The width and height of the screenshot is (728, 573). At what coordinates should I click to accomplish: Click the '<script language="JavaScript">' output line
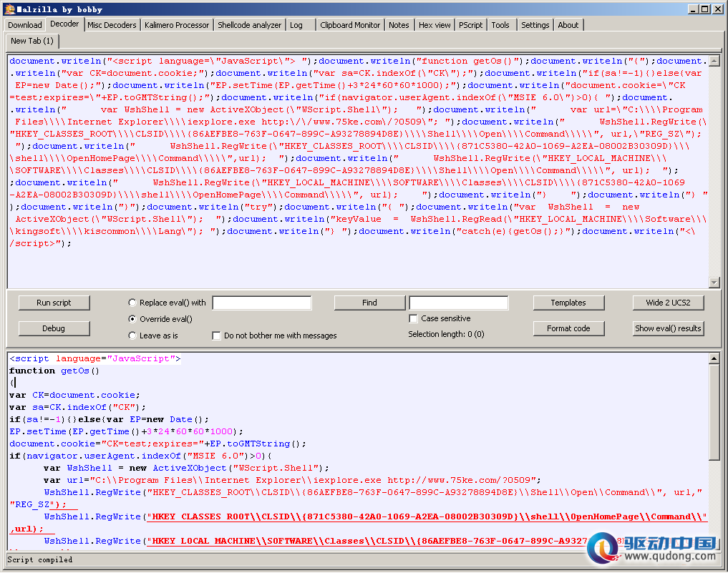pos(95,358)
